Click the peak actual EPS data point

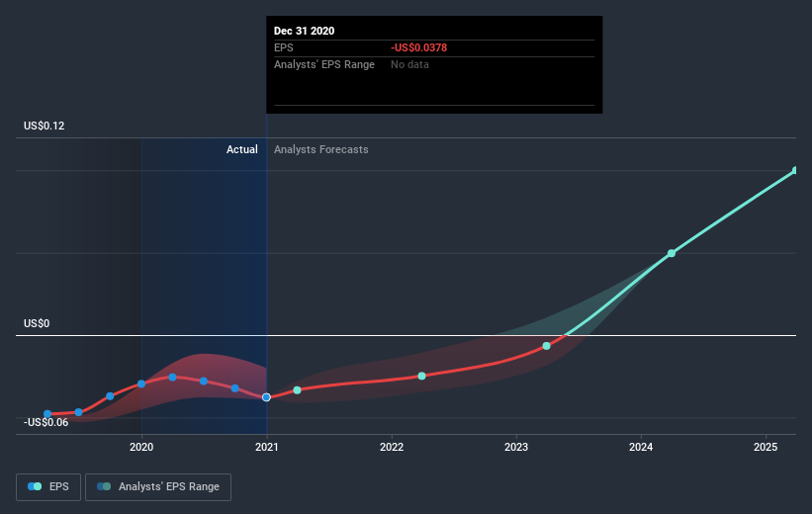point(172,378)
